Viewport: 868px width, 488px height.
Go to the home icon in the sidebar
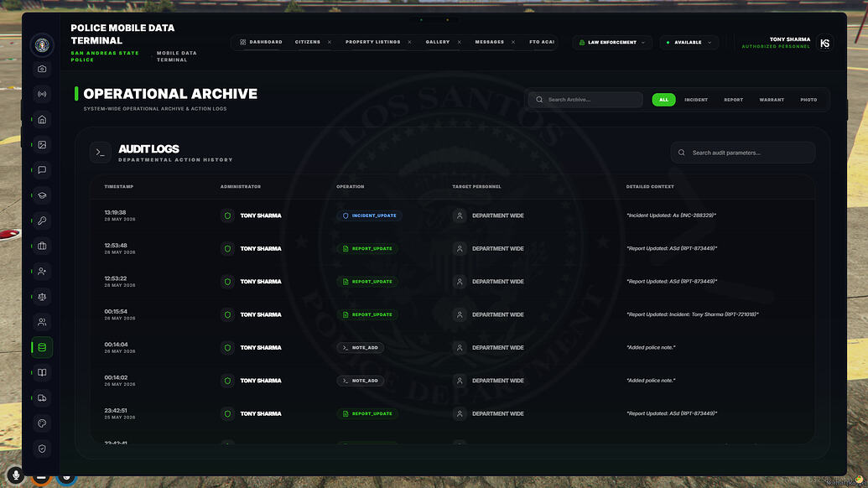42,120
